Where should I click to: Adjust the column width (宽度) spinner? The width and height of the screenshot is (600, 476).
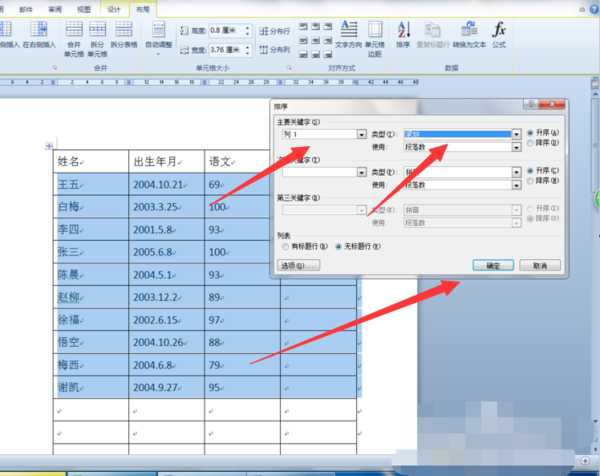point(248,50)
